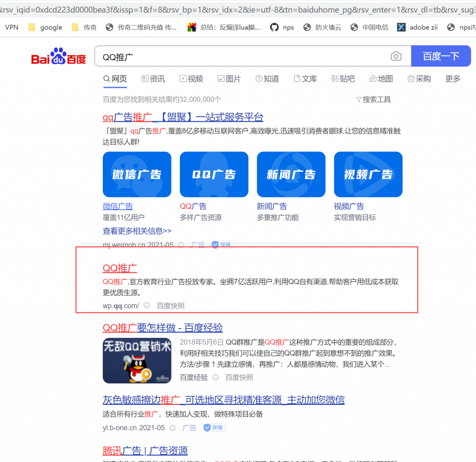This screenshot has height=462, width=476.
Task: Open qq广告推广【盟聚】result link
Action: (x=183, y=117)
